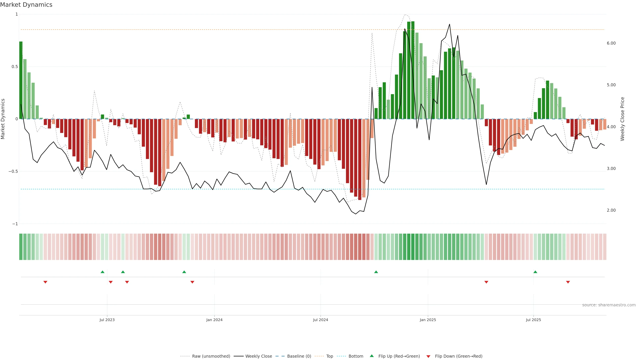This screenshot has height=362, width=644.
Task: Click the Weekly Close Price axis title
Action: [623, 119]
